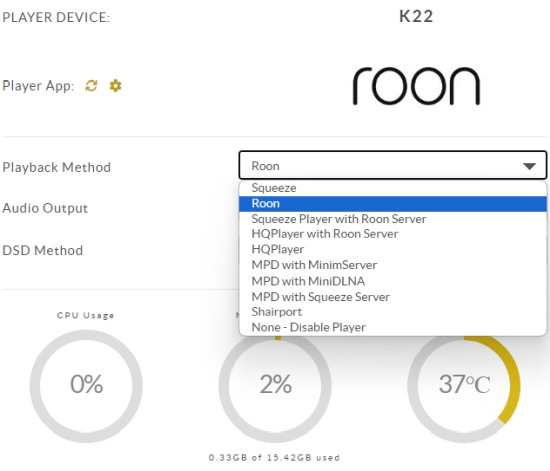This screenshot has width=550, height=471.
Task: Click the 37°C temperature gauge
Action: pos(464,386)
